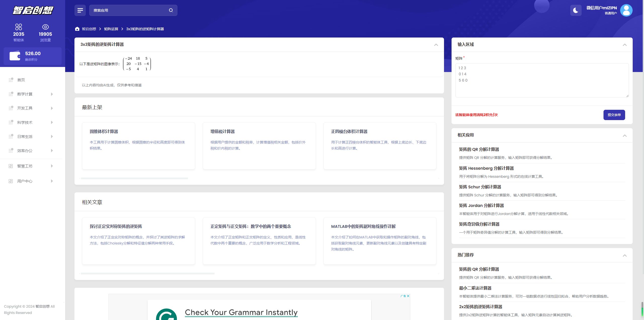This screenshot has width=644, height=320.
Task: Close the advertisement with the X icon
Action: [x=408, y=296]
